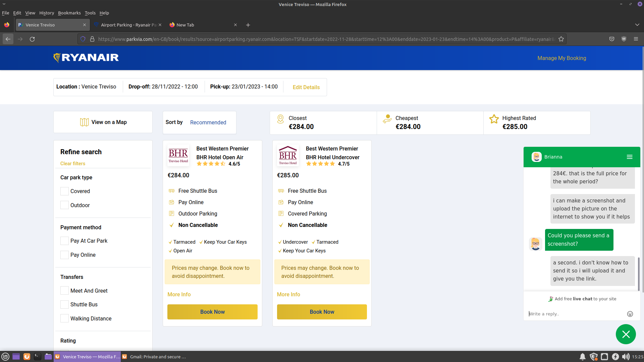Expand the list all tabs chevron
Viewport: 644px width, 362px height.
pos(637,25)
